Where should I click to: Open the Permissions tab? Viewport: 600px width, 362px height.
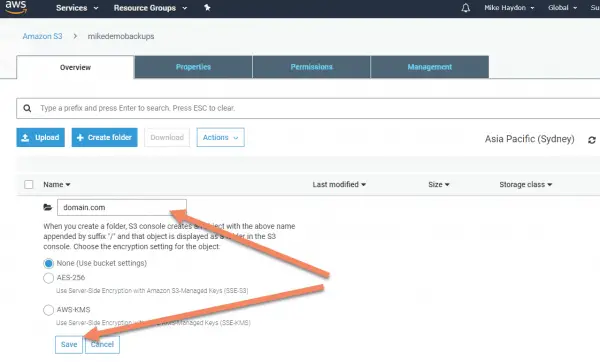click(x=311, y=67)
